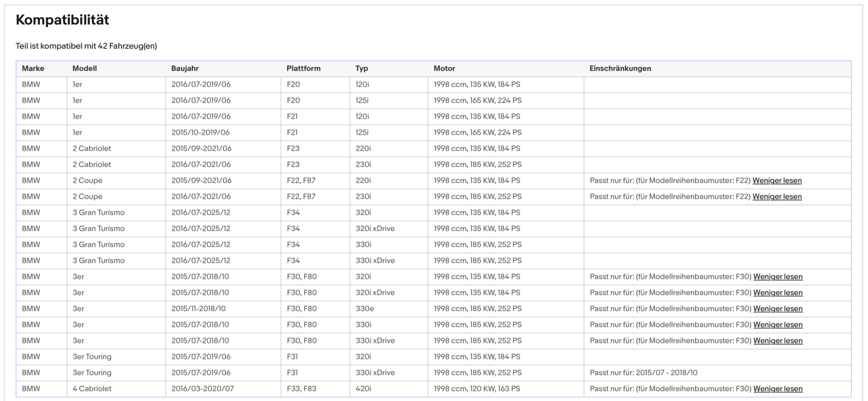Click the Typ column header
Image resolution: width=868 pixels, height=401 pixels.
pyautogui.click(x=362, y=68)
